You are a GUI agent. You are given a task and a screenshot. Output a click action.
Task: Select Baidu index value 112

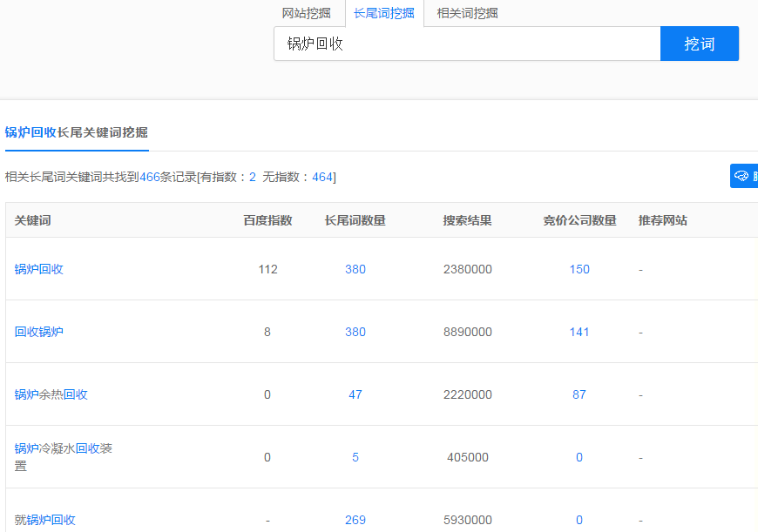coord(267,269)
